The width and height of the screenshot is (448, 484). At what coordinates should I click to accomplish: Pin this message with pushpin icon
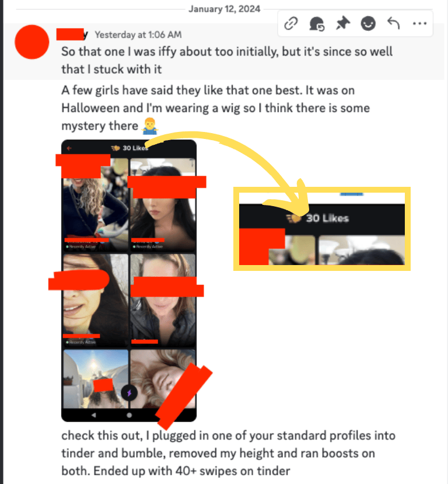point(342,23)
